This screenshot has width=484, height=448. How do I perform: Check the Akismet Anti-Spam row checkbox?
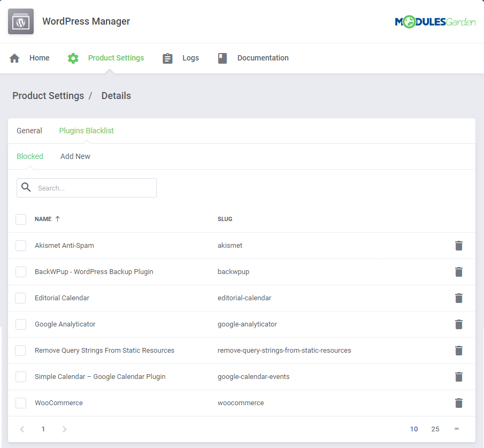(x=21, y=246)
